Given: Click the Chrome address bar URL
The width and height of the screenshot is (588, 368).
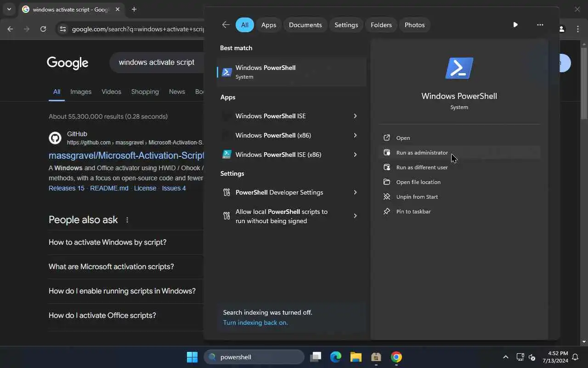Looking at the screenshot, I should coord(138,29).
